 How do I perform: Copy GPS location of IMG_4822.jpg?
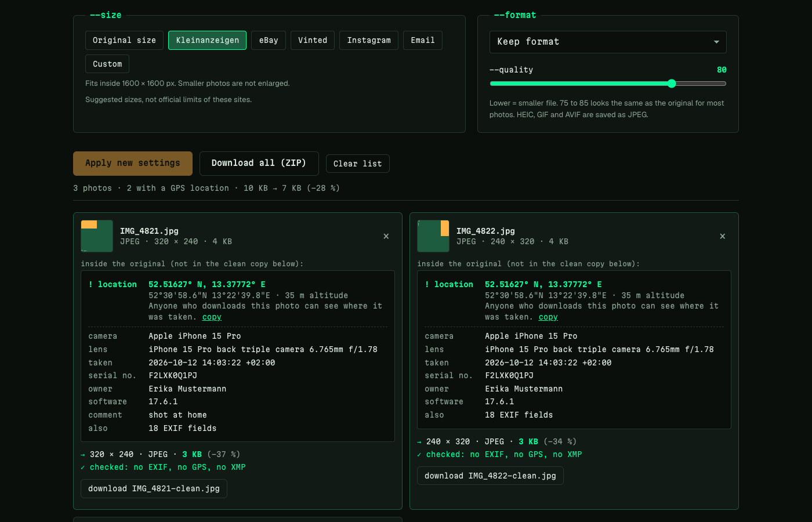pyautogui.click(x=548, y=317)
